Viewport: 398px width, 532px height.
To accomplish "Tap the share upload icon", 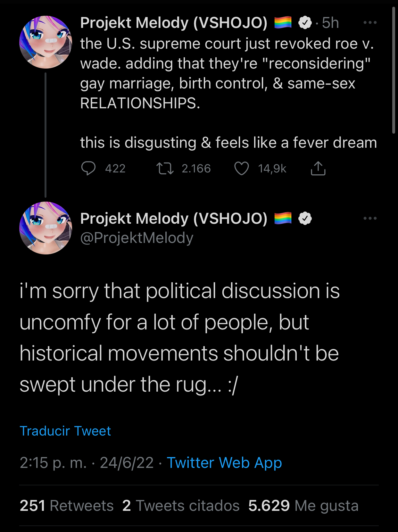I will tap(318, 168).
